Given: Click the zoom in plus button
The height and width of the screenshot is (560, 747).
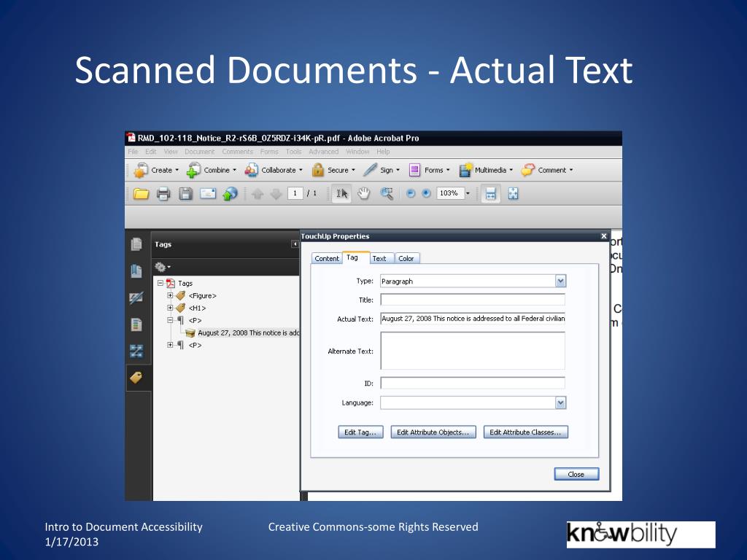Looking at the screenshot, I should tap(426, 193).
